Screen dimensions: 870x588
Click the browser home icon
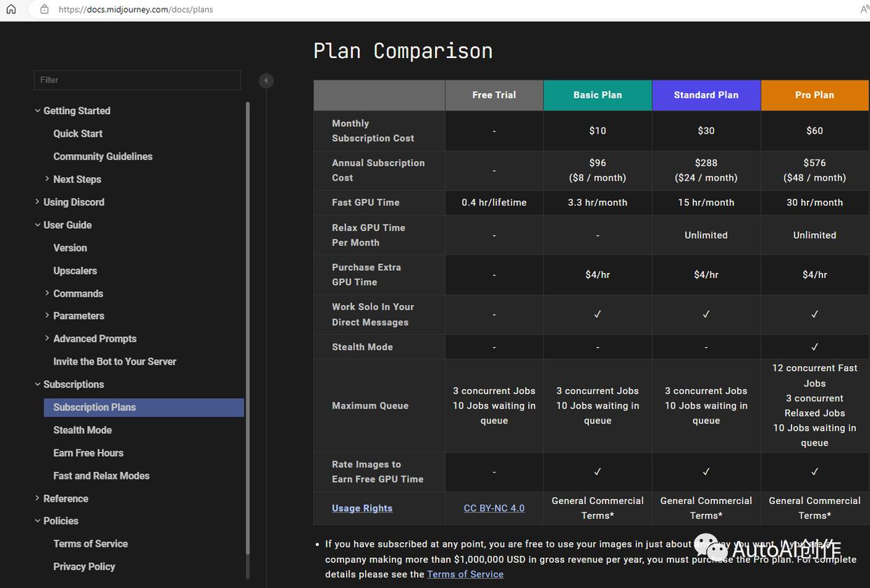[11, 9]
